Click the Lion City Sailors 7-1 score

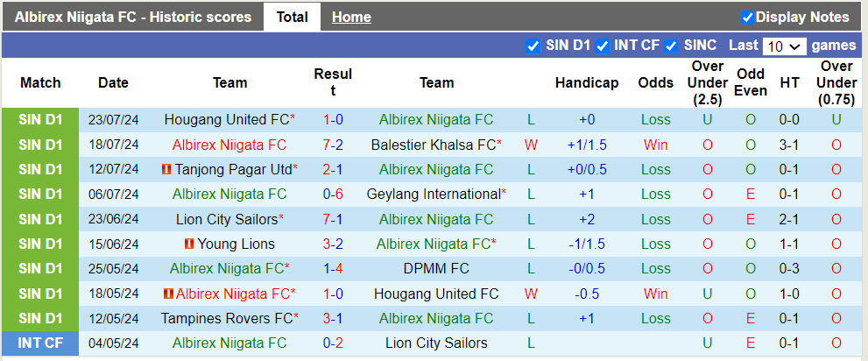coord(333,219)
